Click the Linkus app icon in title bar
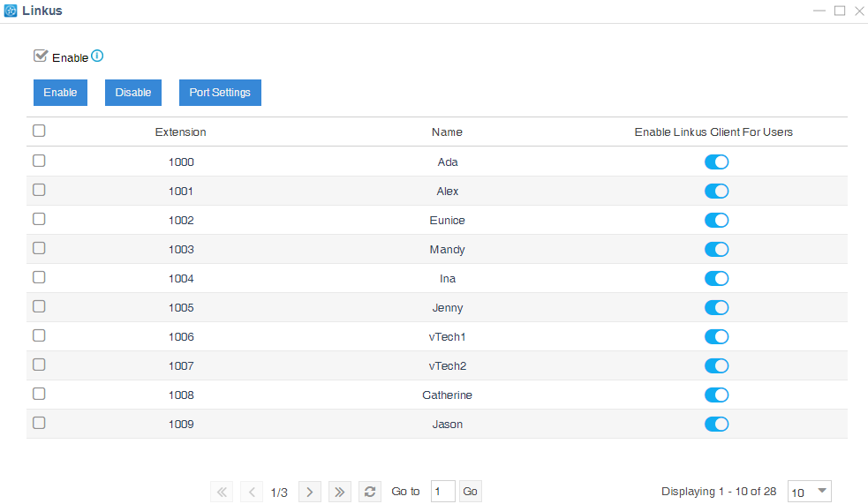Image resolution: width=868 pixels, height=504 pixels. pyautogui.click(x=11, y=11)
